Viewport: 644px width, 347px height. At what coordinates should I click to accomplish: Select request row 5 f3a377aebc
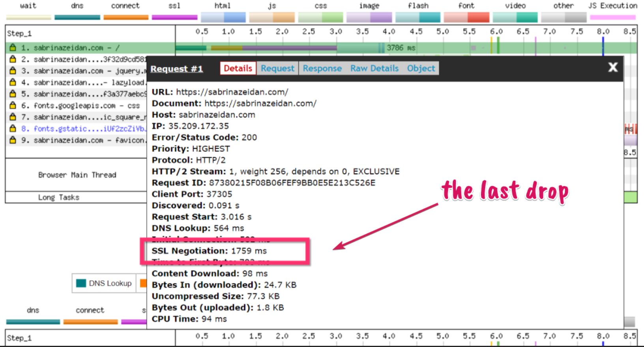(76, 94)
